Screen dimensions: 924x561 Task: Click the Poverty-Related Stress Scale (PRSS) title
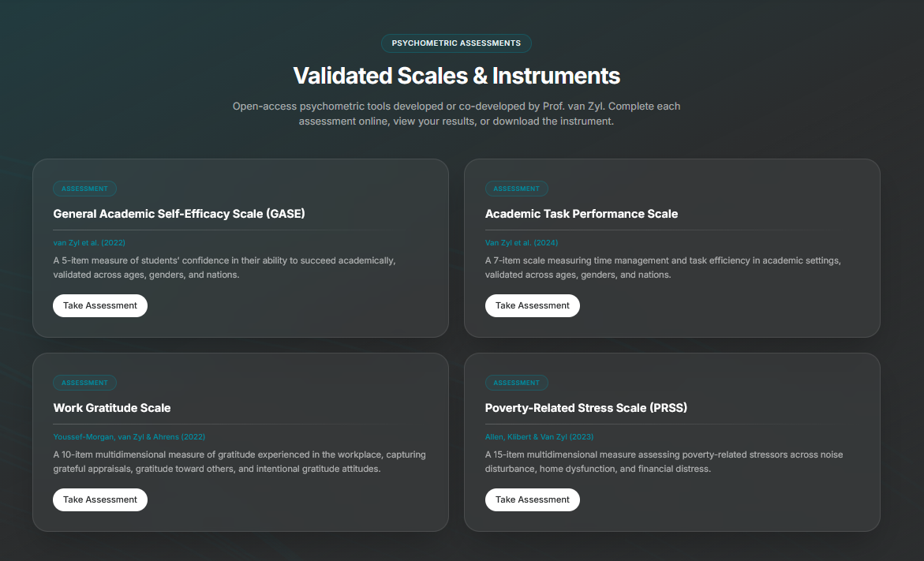pyautogui.click(x=586, y=408)
